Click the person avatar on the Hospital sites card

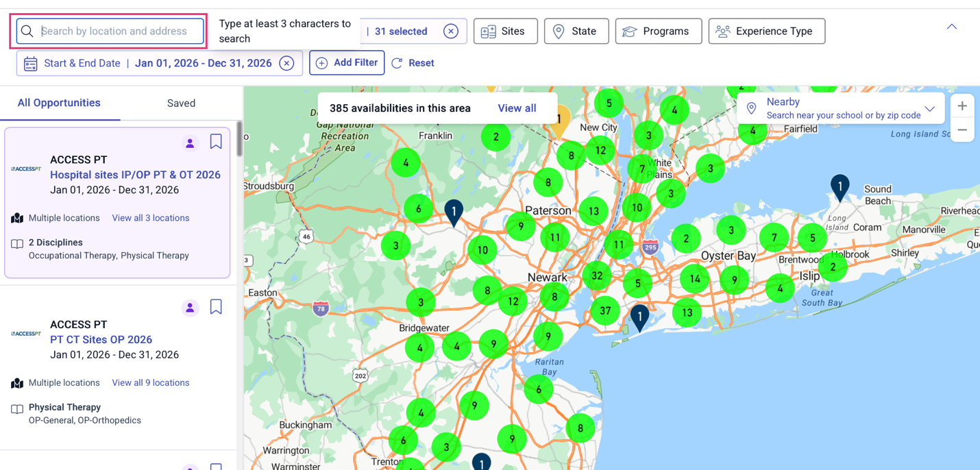[x=190, y=142]
